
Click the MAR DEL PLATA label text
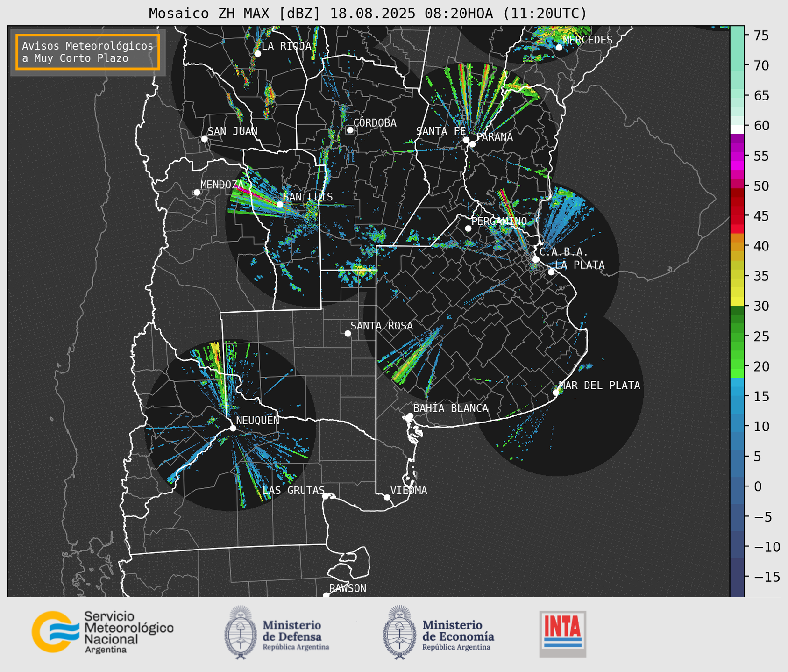599,385
